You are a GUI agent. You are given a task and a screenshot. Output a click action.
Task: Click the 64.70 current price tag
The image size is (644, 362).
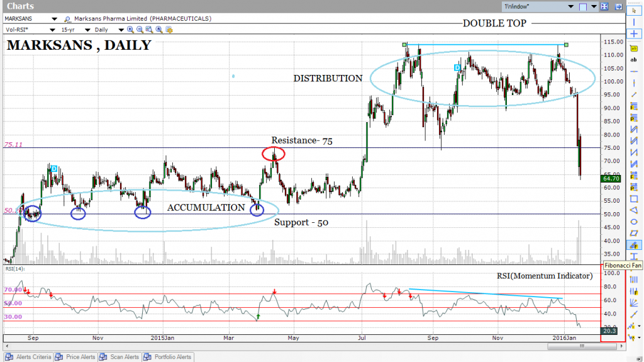(x=610, y=179)
